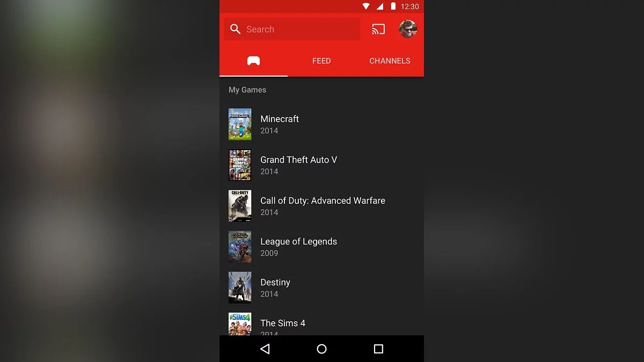The width and height of the screenshot is (644, 362).
Task: Tap the Android home circle button
Action: 321,349
